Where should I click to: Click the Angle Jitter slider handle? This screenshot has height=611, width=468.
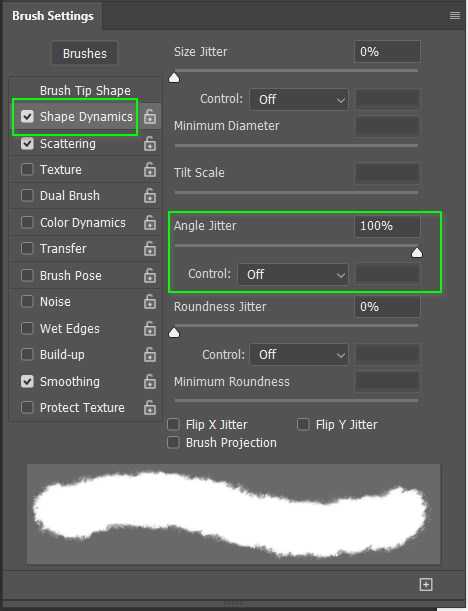[417, 253]
